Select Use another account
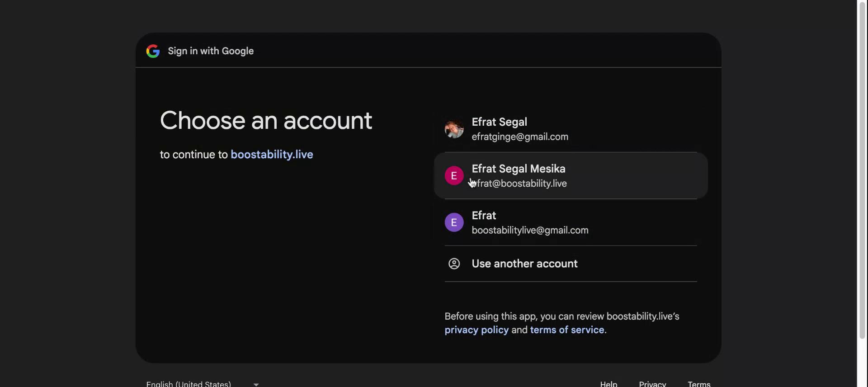The height and width of the screenshot is (387, 868). click(571, 264)
